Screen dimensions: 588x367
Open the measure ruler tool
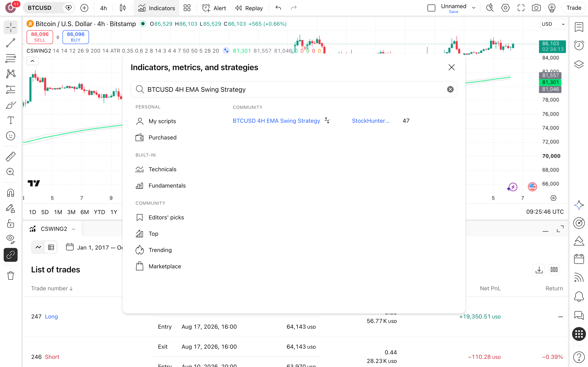(x=10, y=156)
